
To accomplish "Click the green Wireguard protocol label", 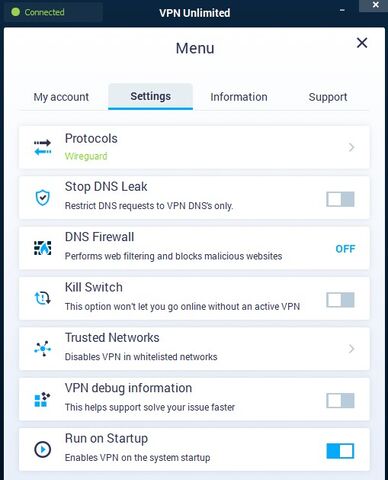I will [86, 156].
